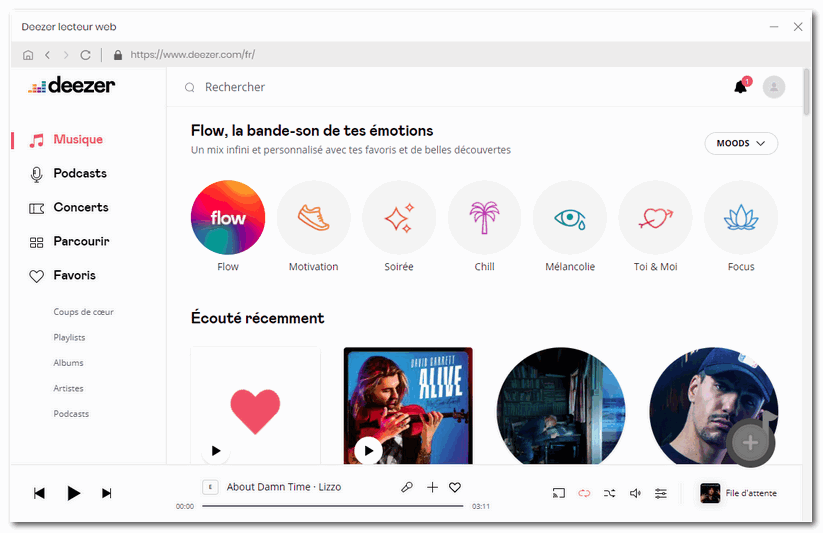
Task: Open the Albums link
Action: pos(68,363)
